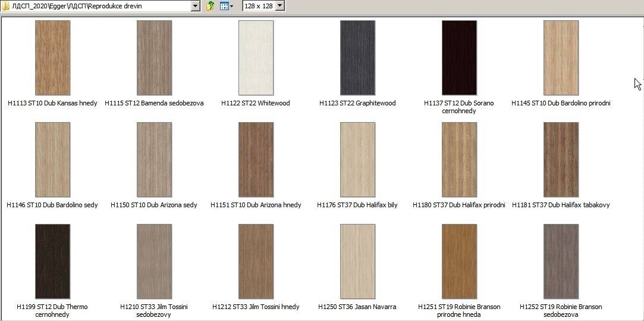Pick H1212 Jilm Tossini hnedy thumbnail
This screenshot has height=321, width=644.
[x=256, y=261]
